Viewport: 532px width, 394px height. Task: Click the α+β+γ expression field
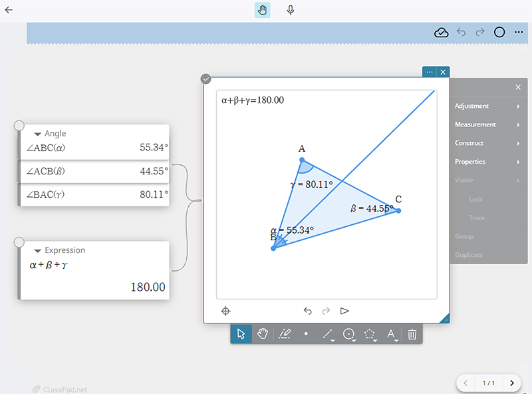pos(49,265)
